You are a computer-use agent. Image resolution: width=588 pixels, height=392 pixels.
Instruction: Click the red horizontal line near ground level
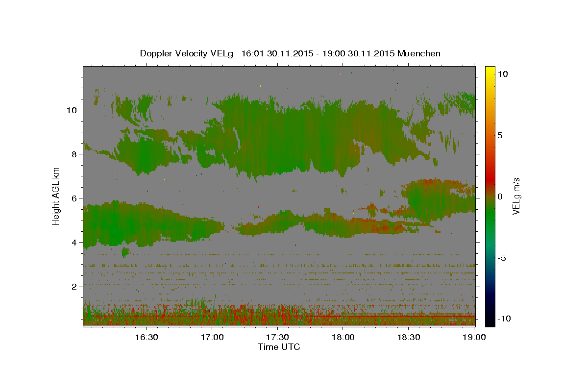pos(392,316)
